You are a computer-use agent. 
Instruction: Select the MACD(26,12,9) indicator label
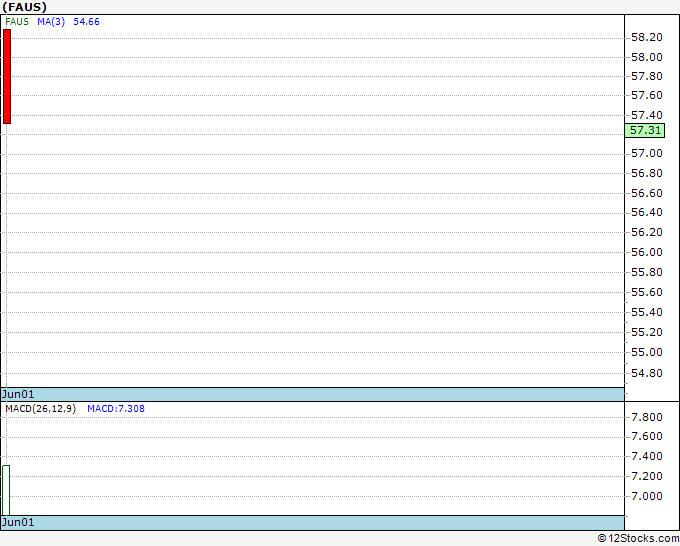[x=40, y=408]
